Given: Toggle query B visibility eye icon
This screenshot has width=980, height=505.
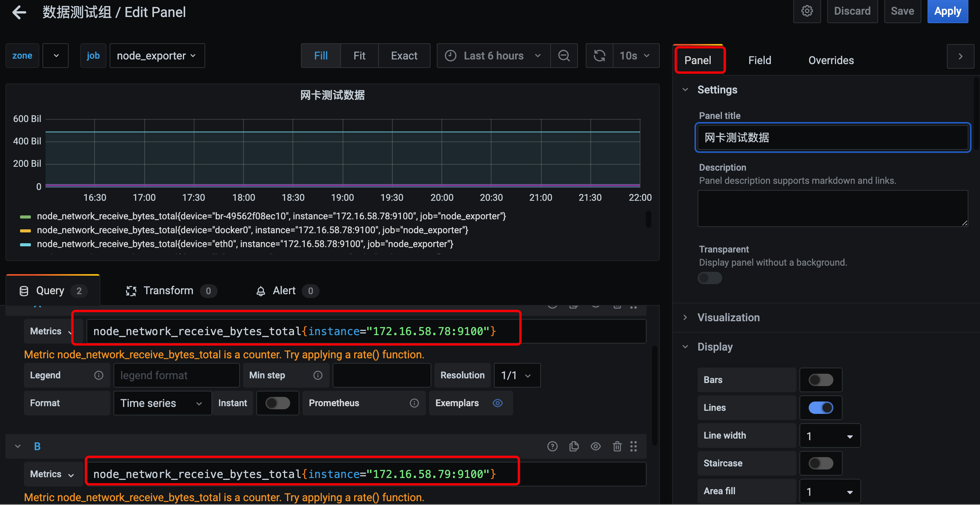Looking at the screenshot, I should pyautogui.click(x=596, y=446).
